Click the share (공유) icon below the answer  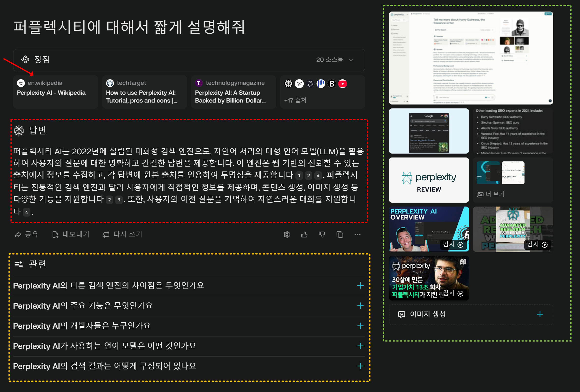(18, 235)
